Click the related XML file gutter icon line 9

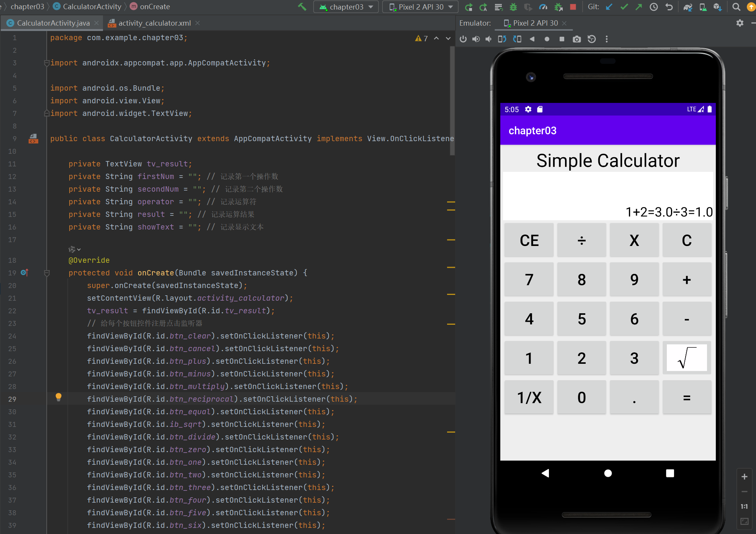33,138
